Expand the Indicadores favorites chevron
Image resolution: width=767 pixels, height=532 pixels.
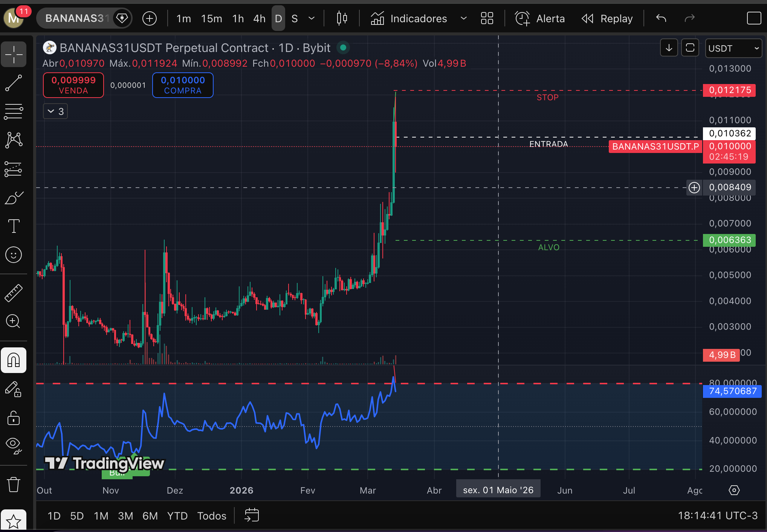[464, 18]
